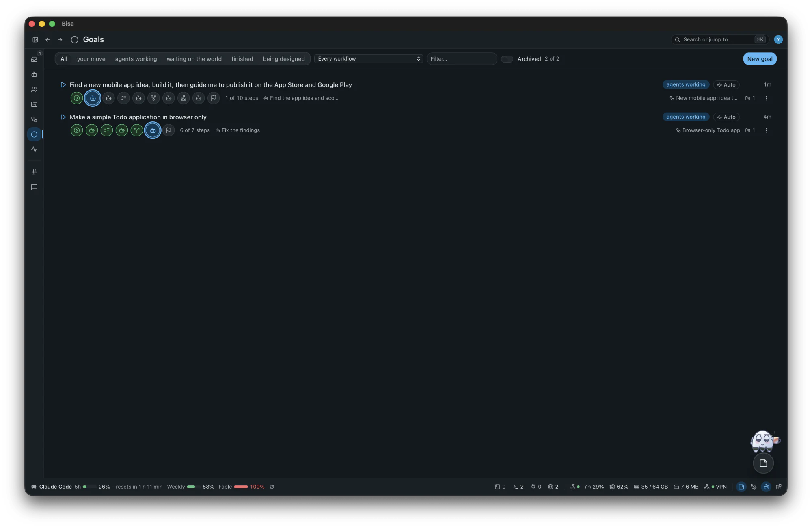This screenshot has width=812, height=528.
Task: Open the inbox icon in the sidebar
Action: point(34,59)
